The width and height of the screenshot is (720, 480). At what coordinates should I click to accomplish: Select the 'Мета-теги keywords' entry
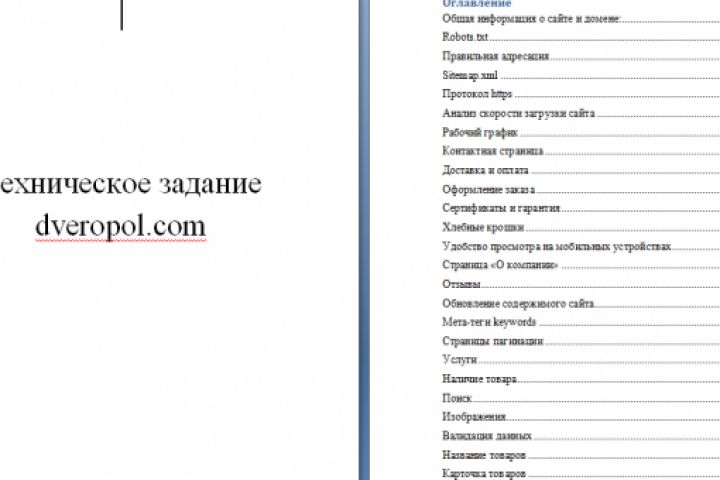pyautogui.click(x=489, y=322)
